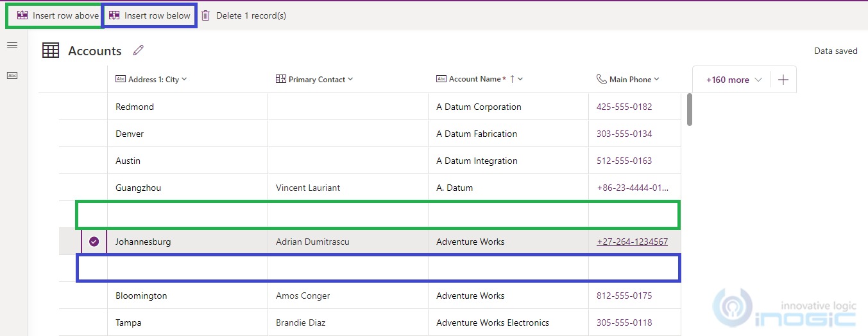
Task: Select the Austin city cell
Action: coord(187,161)
